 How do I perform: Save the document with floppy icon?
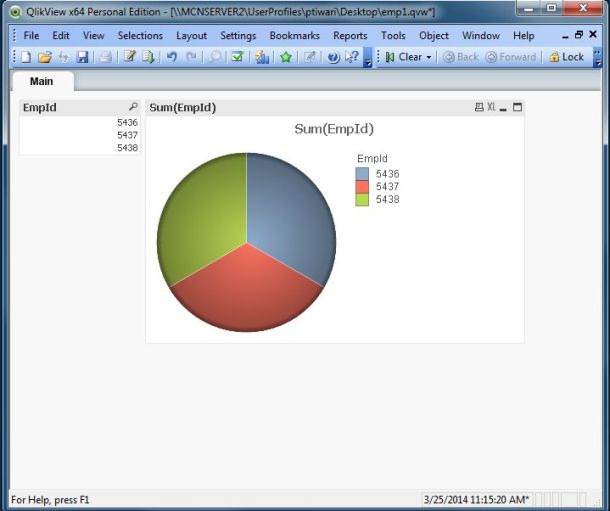click(x=82, y=57)
